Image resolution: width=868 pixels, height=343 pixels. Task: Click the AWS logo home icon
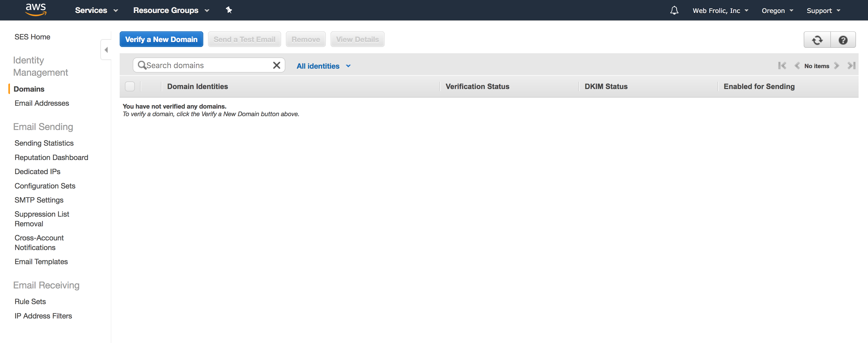pos(36,10)
